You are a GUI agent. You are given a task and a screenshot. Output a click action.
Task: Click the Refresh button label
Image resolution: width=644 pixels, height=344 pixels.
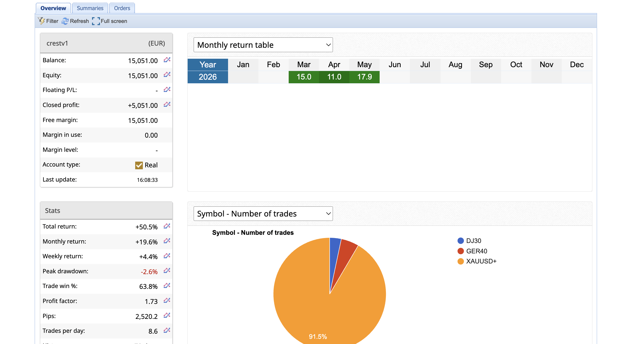click(x=79, y=21)
